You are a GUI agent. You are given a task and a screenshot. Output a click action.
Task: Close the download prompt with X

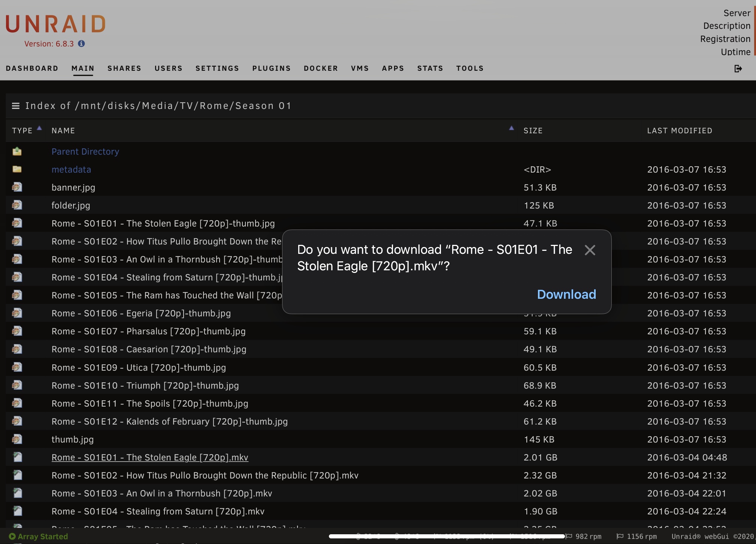click(x=590, y=250)
